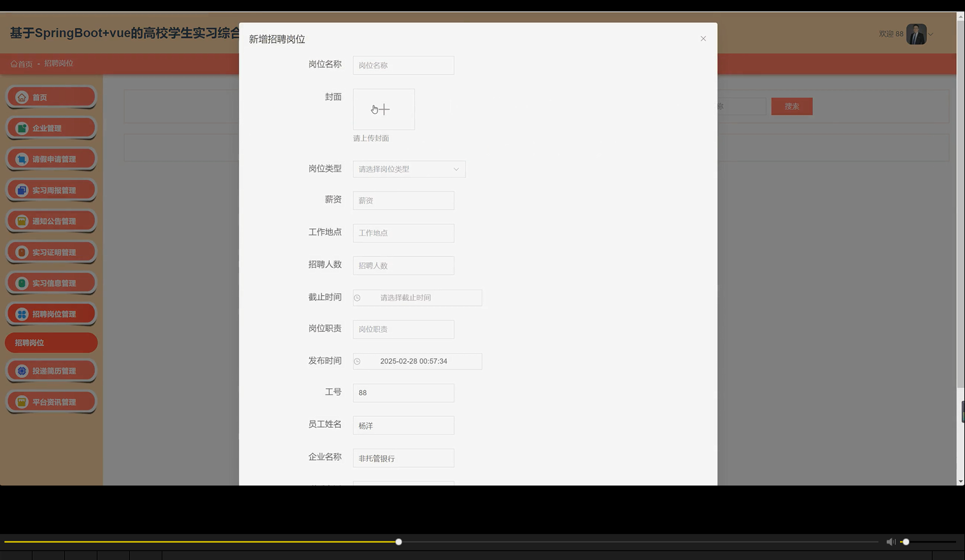Click the user avatar picture

[917, 34]
